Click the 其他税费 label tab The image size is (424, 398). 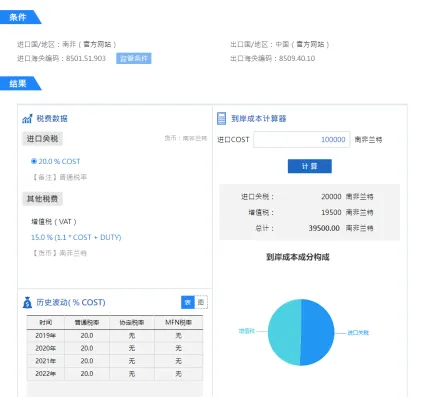pyautogui.click(x=42, y=199)
